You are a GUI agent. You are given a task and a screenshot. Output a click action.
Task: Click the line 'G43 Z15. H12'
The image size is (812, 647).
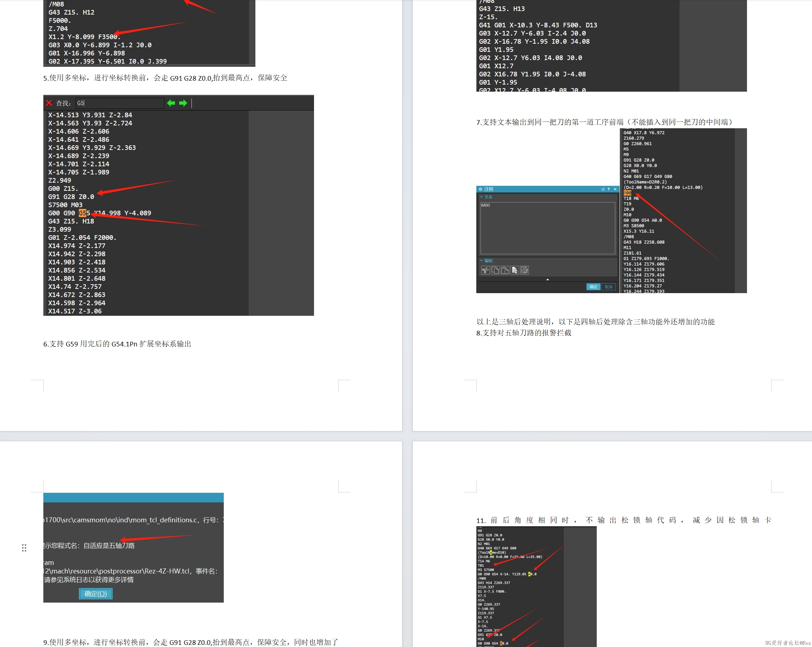click(x=71, y=12)
